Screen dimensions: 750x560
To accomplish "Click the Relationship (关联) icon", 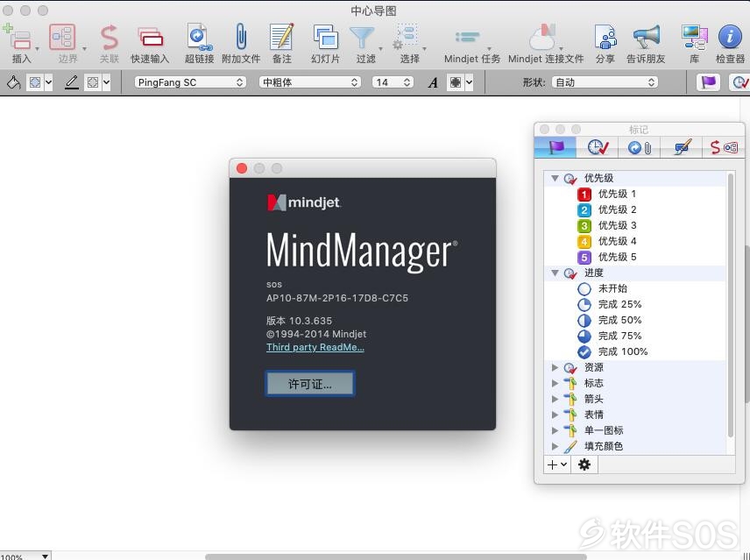I will pos(109,38).
